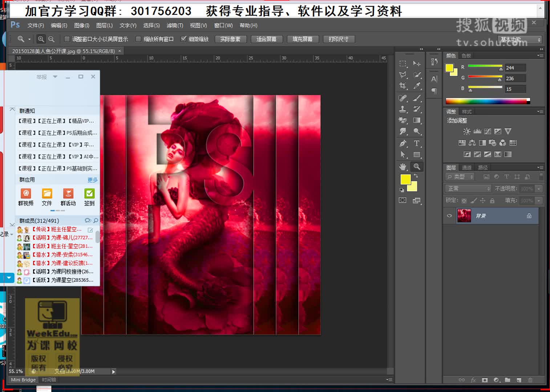The width and height of the screenshot is (550, 392).
Task: Open 填充 fill dropdown arrow
Action: [539, 201]
